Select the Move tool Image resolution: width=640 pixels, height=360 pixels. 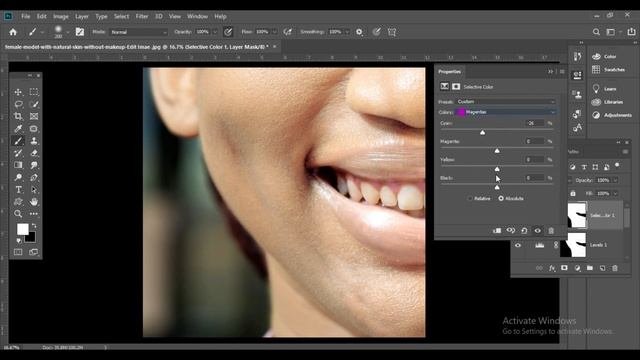[x=18, y=92]
